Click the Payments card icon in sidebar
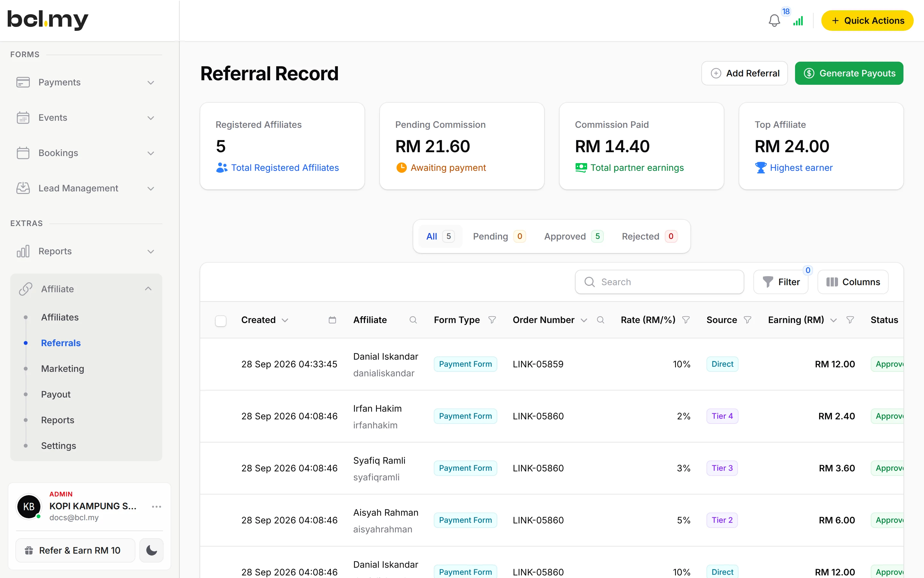 click(23, 82)
